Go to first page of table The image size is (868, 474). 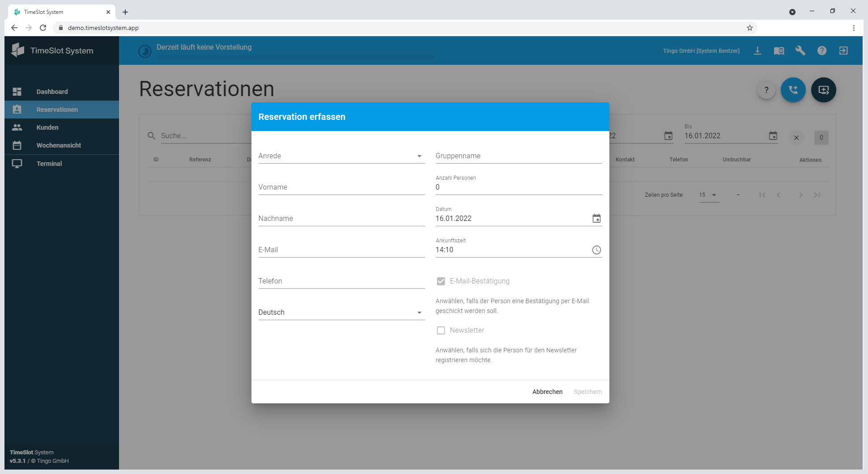(x=762, y=195)
